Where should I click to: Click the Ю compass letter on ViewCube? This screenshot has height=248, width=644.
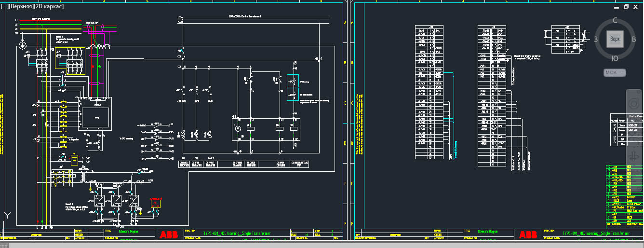pos(615,58)
